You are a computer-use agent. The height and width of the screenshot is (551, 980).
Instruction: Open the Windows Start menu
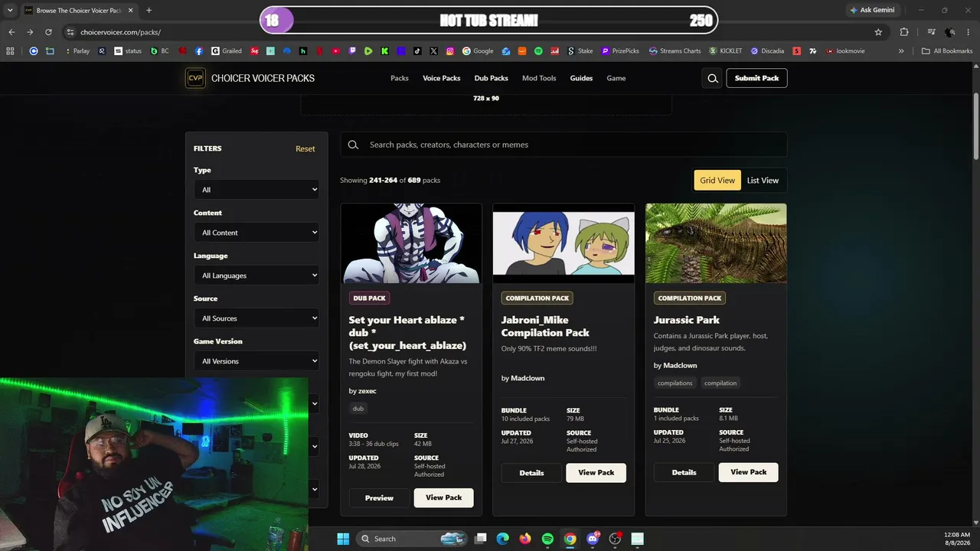tap(343, 539)
